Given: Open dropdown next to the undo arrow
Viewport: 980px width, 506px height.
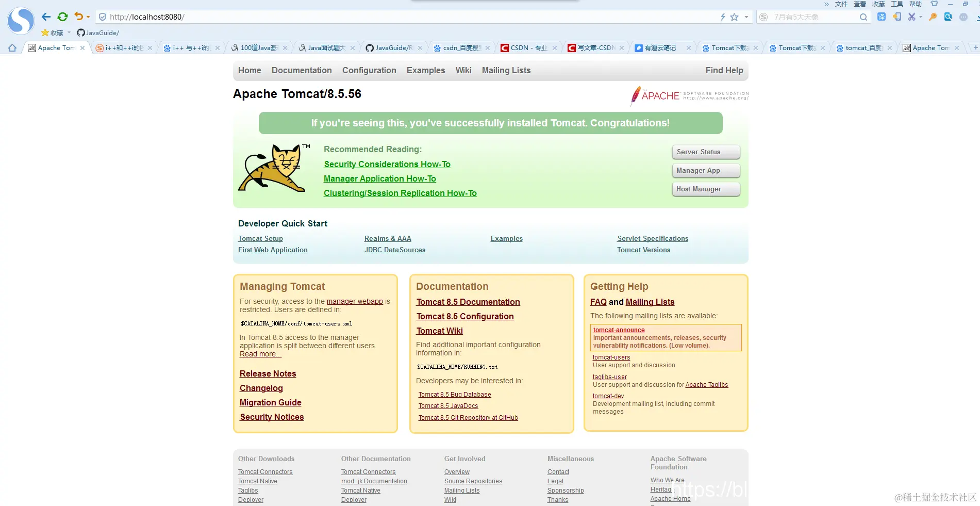Looking at the screenshot, I should point(88,17).
